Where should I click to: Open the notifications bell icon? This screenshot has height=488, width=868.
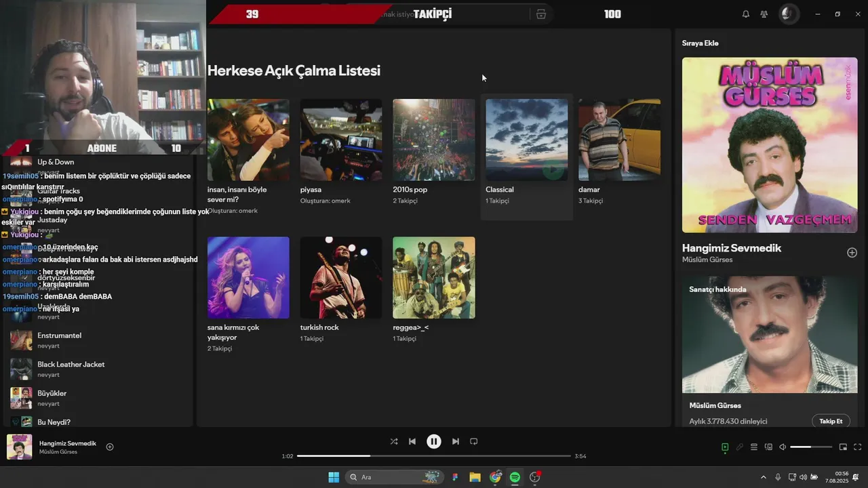(x=746, y=14)
